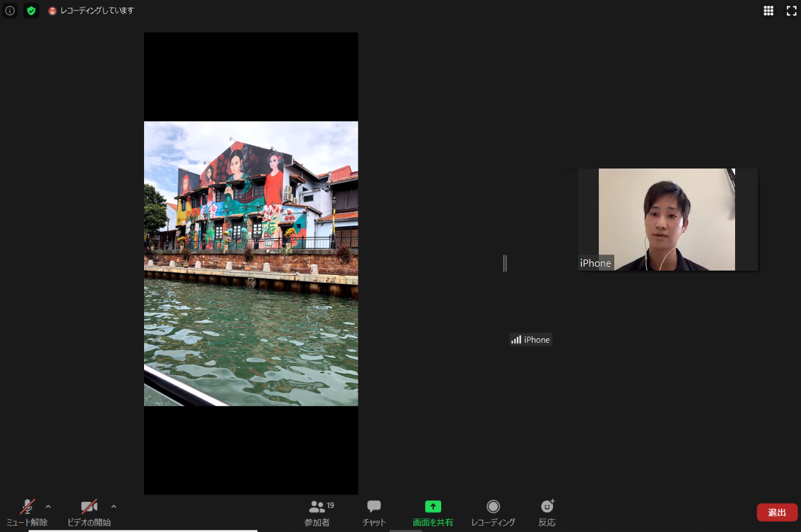
Task: Click the recording status text
Action: point(97,11)
